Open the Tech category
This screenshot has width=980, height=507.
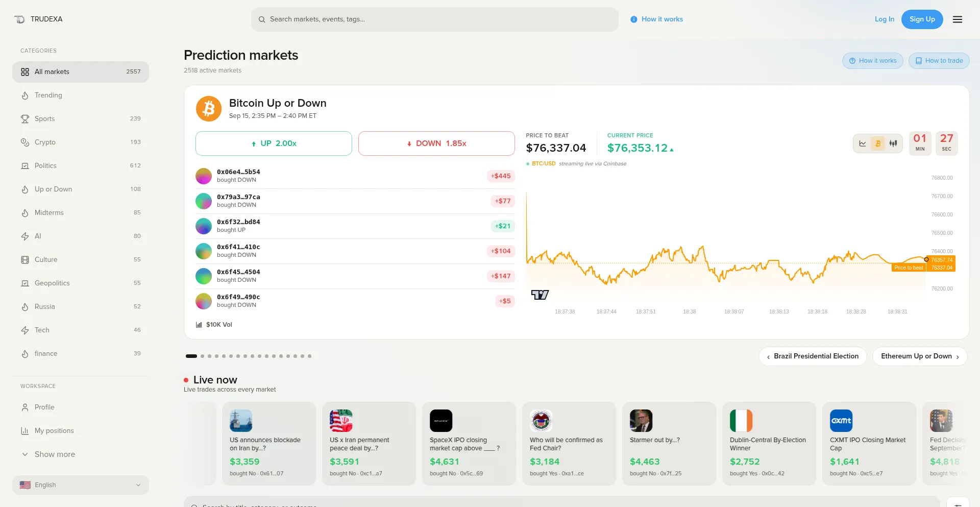(81, 330)
